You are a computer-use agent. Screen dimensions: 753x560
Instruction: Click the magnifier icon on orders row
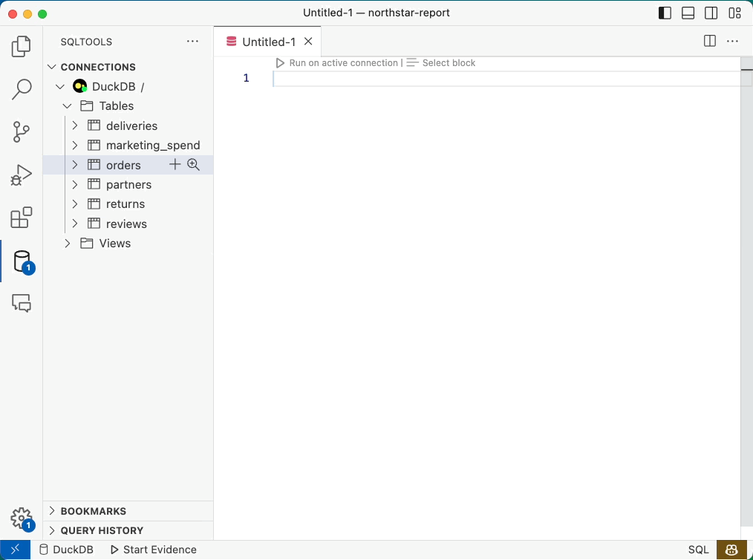(194, 165)
